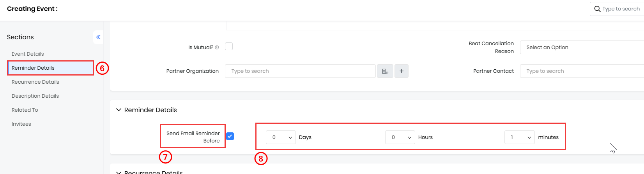644x174 pixels.
Task: Select Reminder Details in Sections sidebar
Action: tap(33, 68)
